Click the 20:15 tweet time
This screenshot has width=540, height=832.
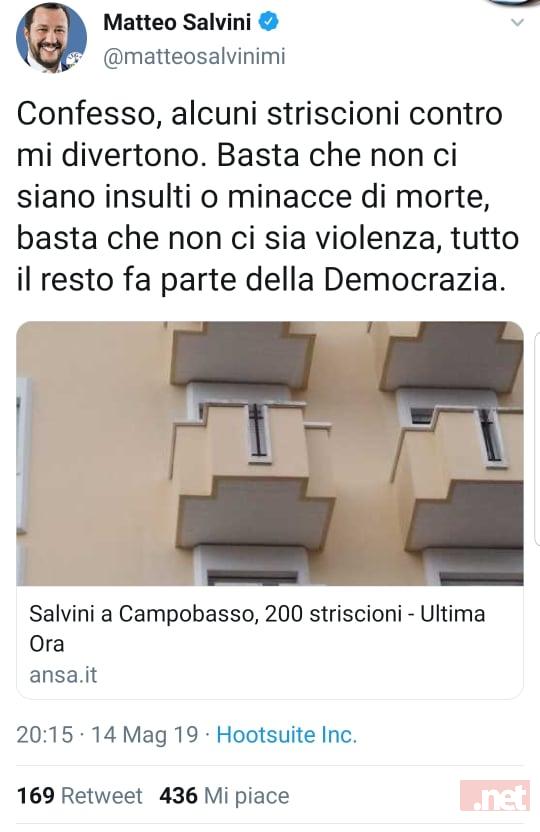pos(45,735)
